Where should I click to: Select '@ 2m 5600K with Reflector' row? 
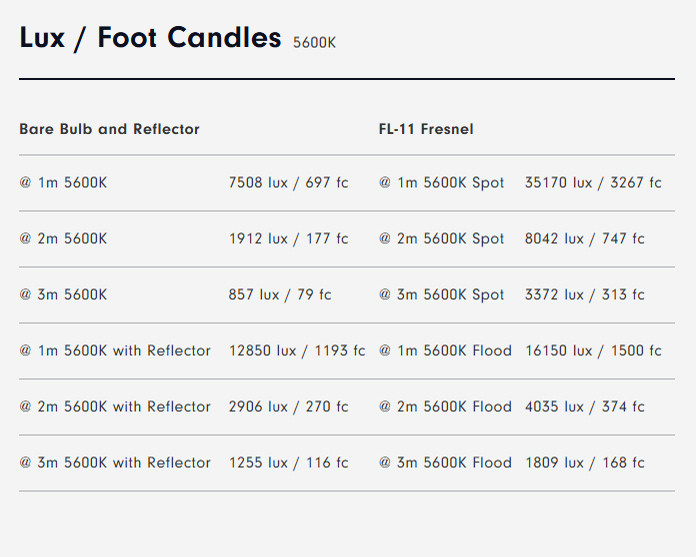[115, 406]
